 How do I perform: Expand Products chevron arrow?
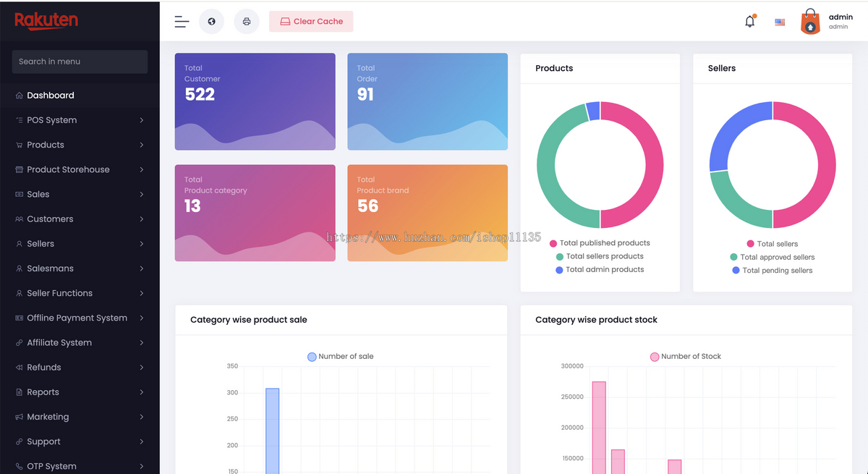pyautogui.click(x=141, y=145)
